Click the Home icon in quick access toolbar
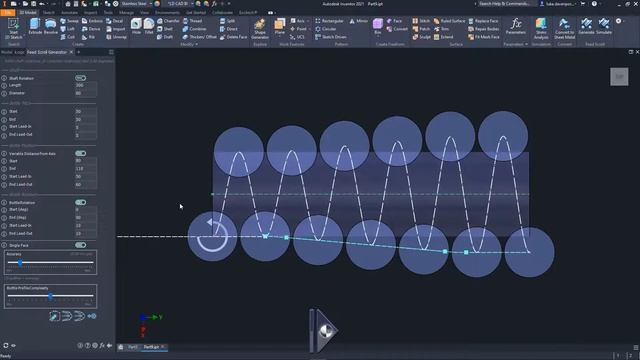 [x=68, y=4]
